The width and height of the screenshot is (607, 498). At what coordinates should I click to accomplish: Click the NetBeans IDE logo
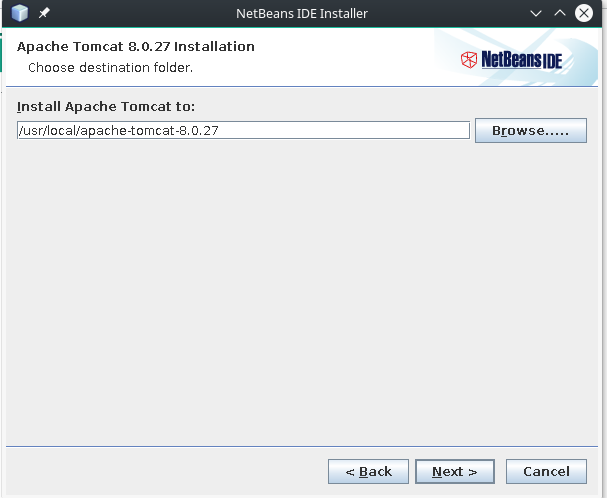511,60
